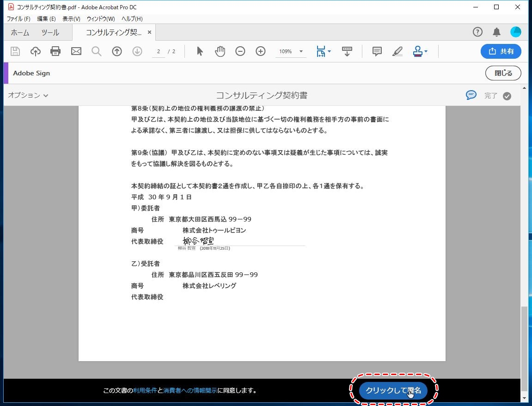Click the page number input field
The image size is (532, 406).
pyautogui.click(x=159, y=51)
